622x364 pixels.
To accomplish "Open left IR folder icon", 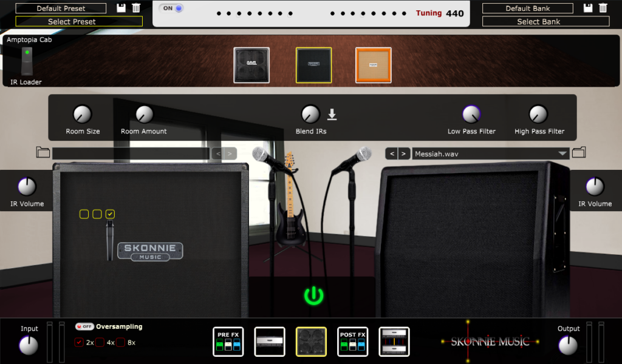I will tap(43, 152).
